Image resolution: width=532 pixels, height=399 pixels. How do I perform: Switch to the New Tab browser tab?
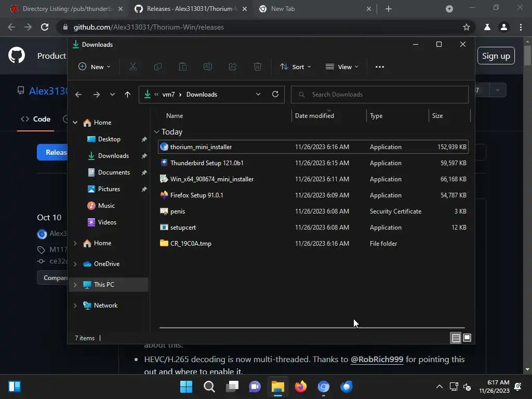pyautogui.click(x=313, y=9)
